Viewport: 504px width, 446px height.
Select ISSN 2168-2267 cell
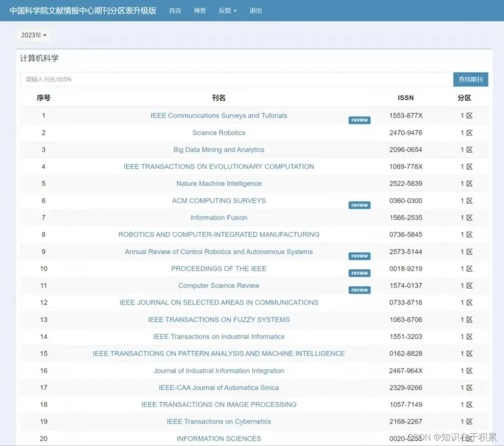[x=406, y=422]
